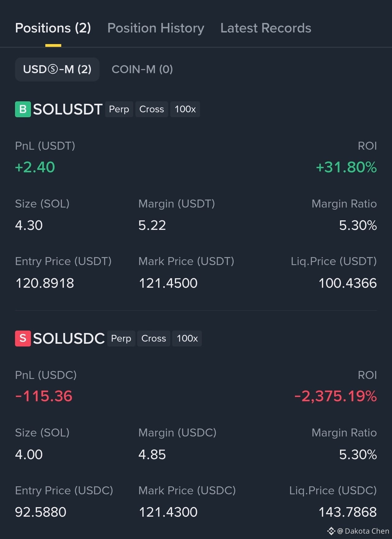Select the USDⓈ-M (2) filter
The height and width of the screenshot is (539, 392).
click(x=57, y=69)
